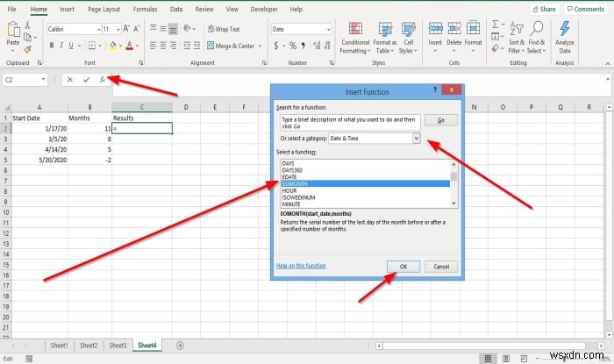Click Increase Decimal icon
The image size is (614, 364).
317,46
